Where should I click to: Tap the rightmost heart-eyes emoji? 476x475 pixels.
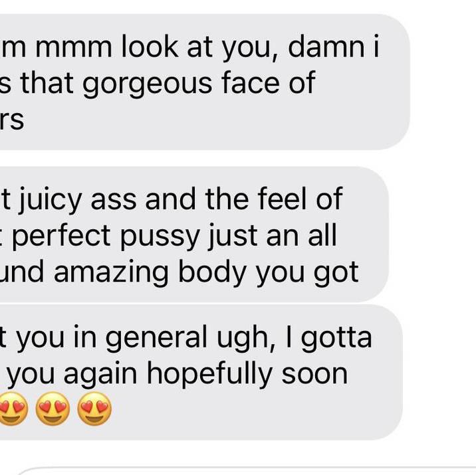(x=94, y=409)
